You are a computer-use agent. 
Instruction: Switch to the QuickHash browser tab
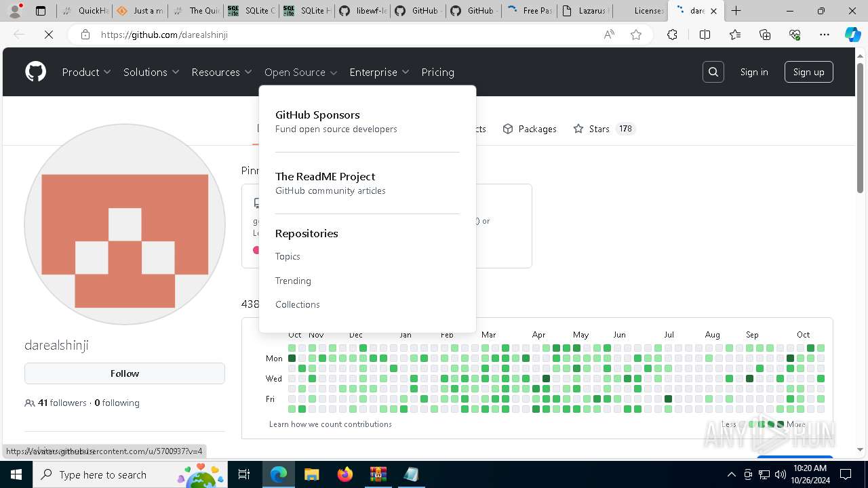pos(83,11)
